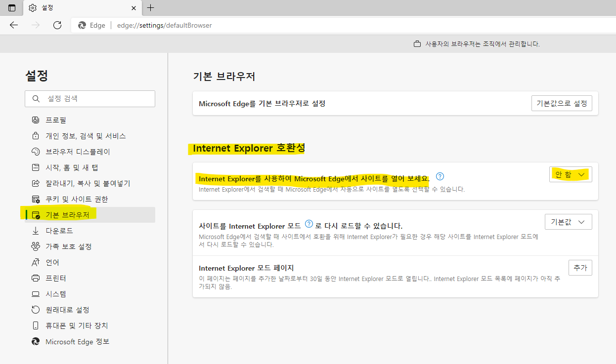616x364 pixels.
Task: Click the 설정 검색 search box
Action: click(90, 99)
